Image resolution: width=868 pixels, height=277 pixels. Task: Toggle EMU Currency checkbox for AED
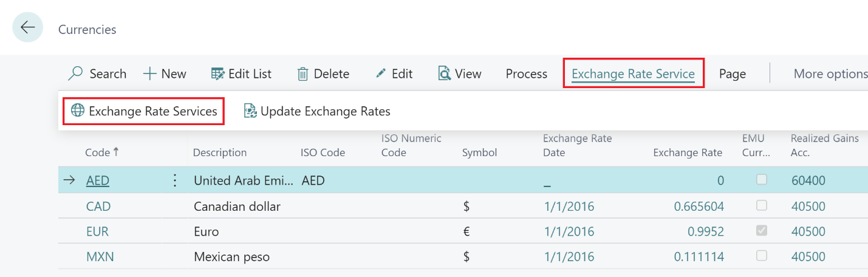point(761,180)
